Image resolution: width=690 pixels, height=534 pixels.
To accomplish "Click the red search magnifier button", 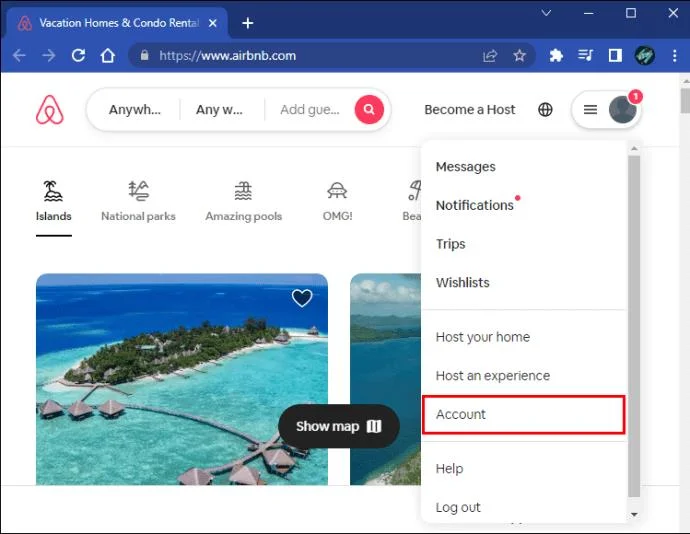I will coord(369,110).
